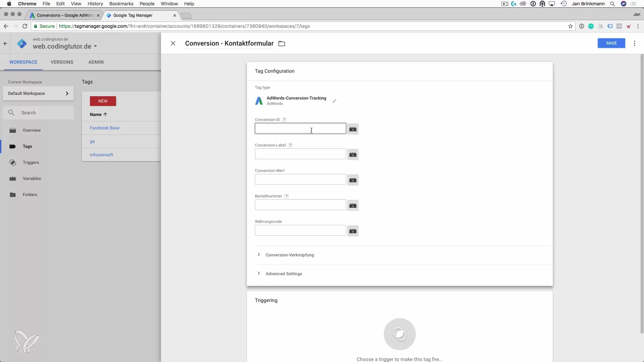Open Chrome Bookmarks menu
The height and width of the screenshot is (362, 644).
click(x=121, y=4)
